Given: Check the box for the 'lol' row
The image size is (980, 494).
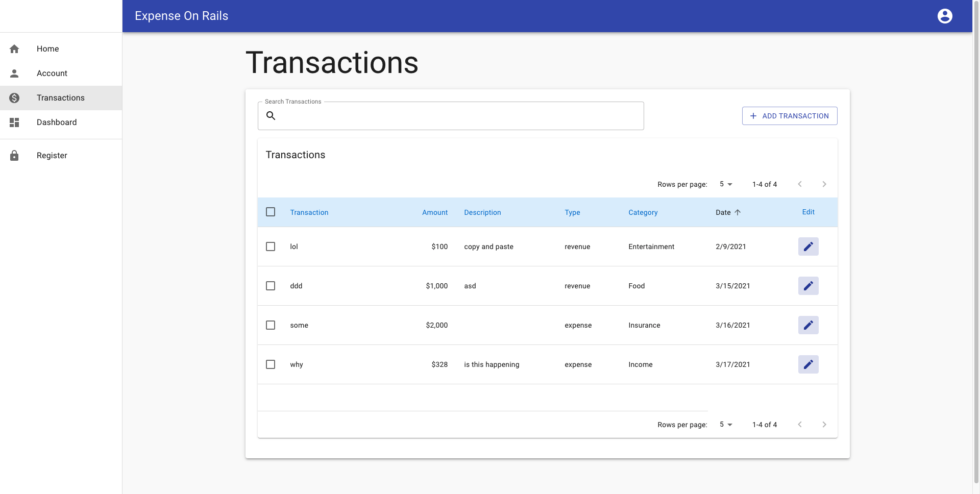Looking at the screenshot, I should [271, 246].
